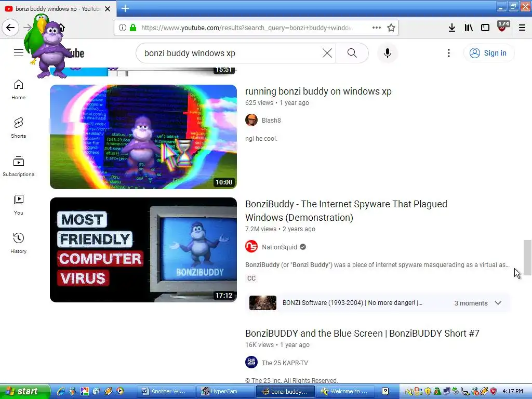The height and width of the screenshot is (399, 532).
Task: Click The 25 KAPR-TV channel avatar
Action: point(251,362)
